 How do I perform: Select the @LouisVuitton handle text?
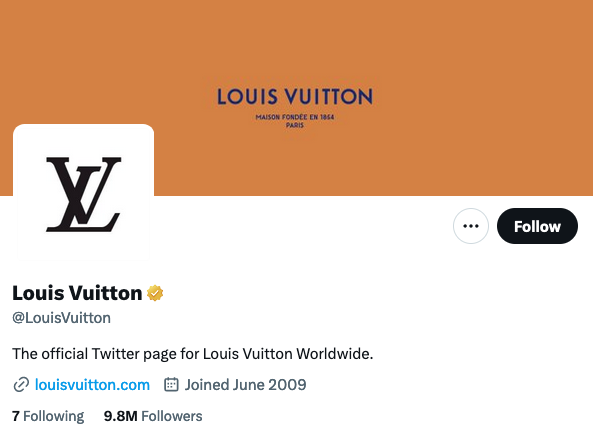(x=61, y=318)
